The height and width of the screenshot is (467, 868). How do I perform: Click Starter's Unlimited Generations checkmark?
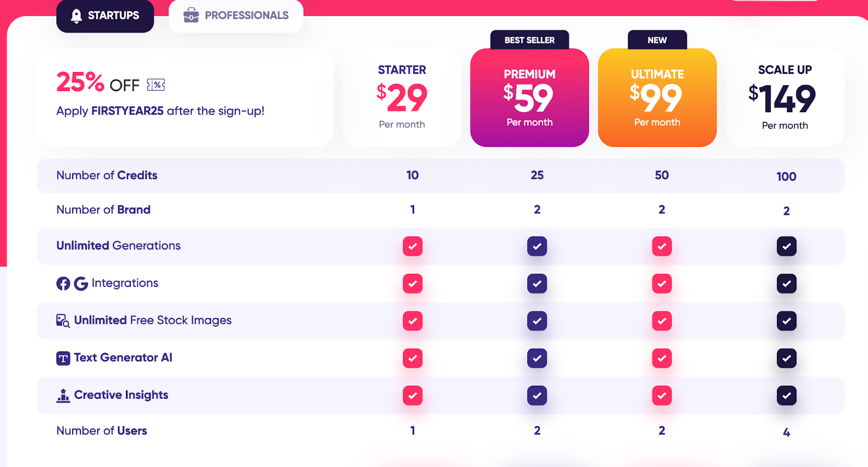click(x=412, y=246)
